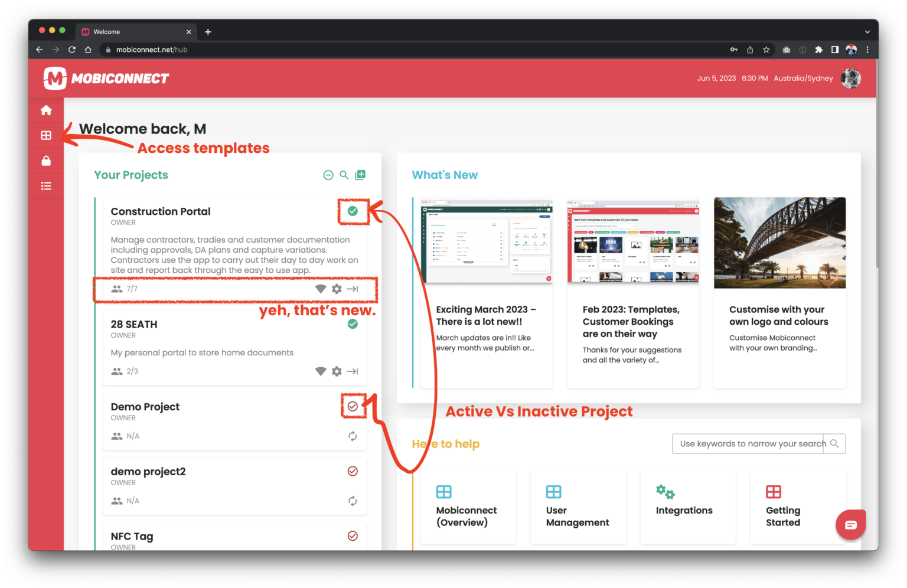The image size is (907, 588).
Task: Open Construction Portal settings gear
Action: point(337,289)
